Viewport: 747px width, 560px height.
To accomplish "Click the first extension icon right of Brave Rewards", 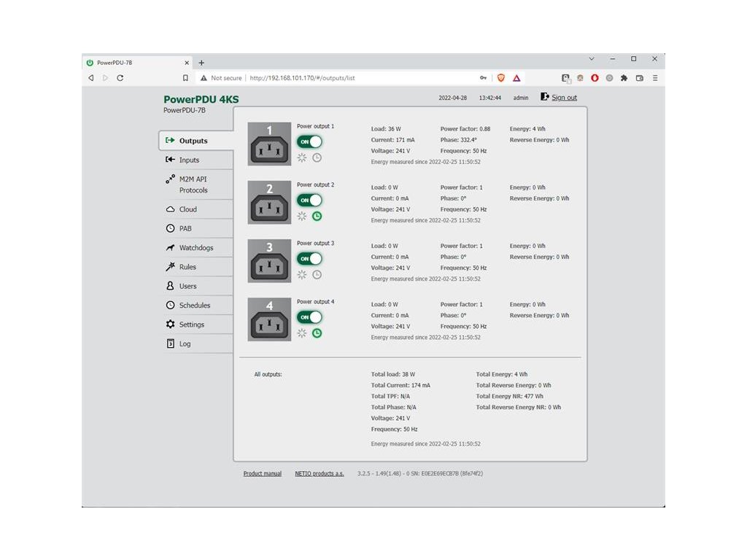I will coord(565,77).
